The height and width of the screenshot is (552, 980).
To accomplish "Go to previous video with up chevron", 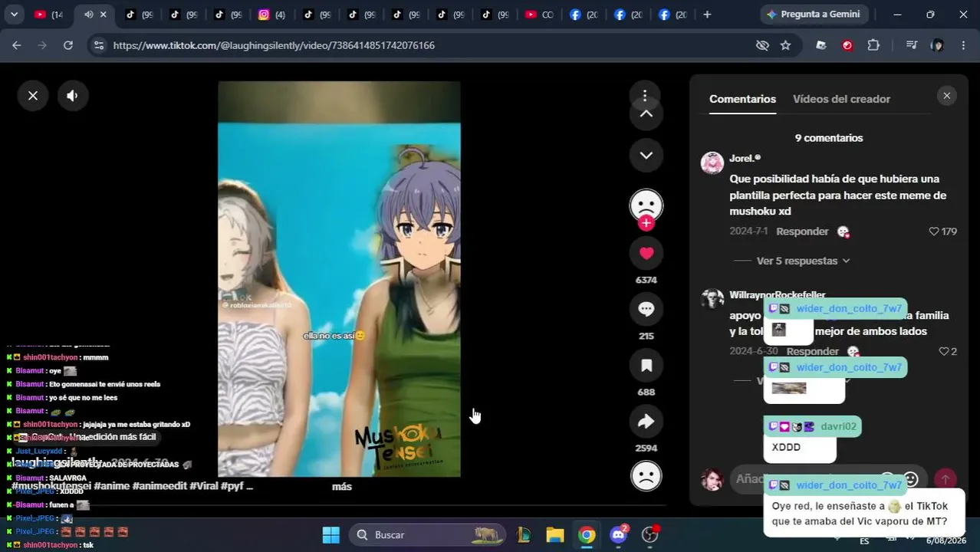I will pyautogui.click(x=646, y=113).
